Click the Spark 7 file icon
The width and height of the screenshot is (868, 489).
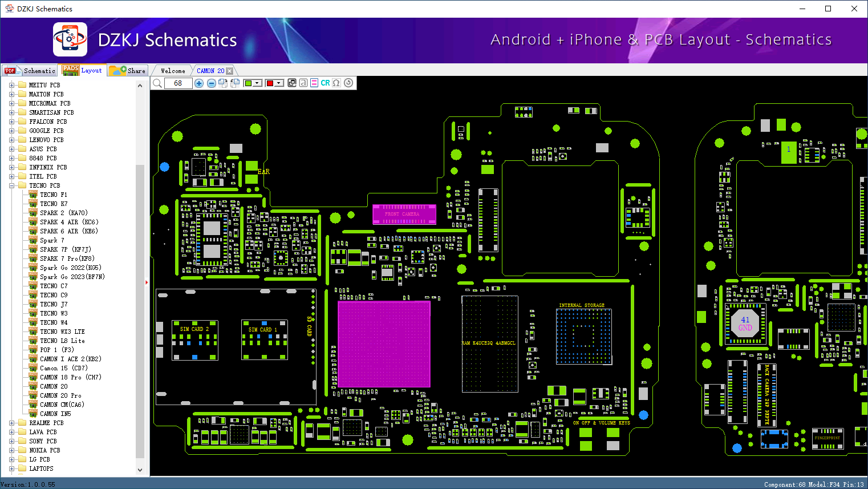pos(33,240)
